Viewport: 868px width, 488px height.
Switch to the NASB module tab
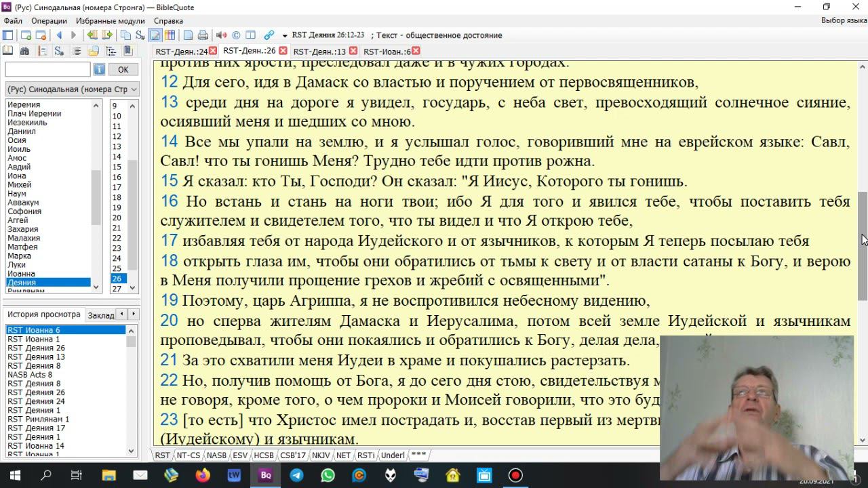(216, 455)
